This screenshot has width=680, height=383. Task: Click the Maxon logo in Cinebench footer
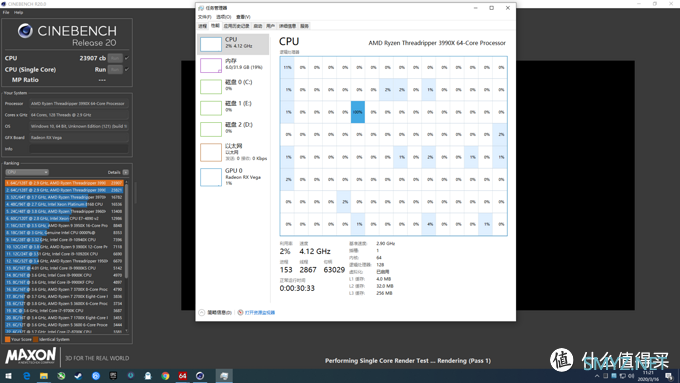30,356
